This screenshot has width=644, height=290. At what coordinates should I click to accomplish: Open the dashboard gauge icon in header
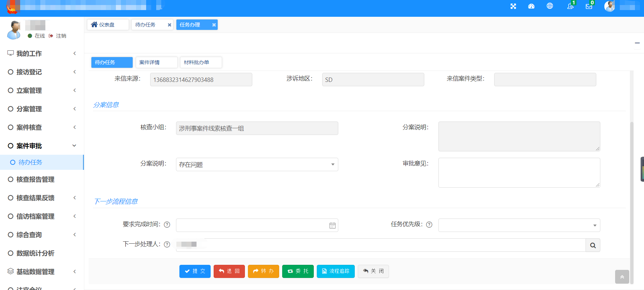(531, 6)
